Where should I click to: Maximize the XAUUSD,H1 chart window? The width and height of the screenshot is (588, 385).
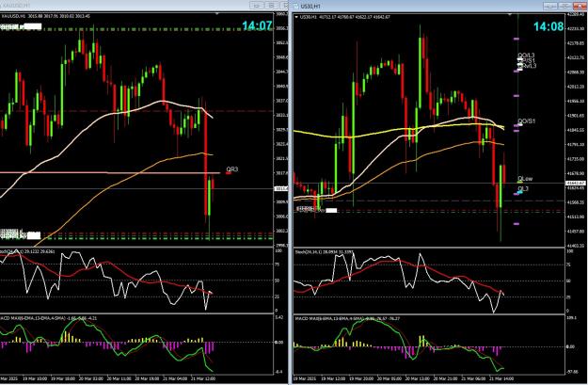pos(272,6)
